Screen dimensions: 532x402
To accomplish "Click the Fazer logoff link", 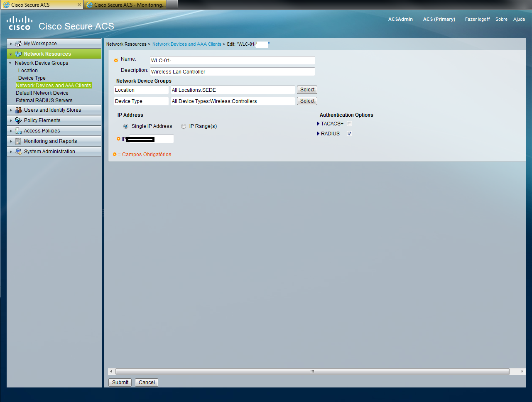I will (x=477, y=19).
